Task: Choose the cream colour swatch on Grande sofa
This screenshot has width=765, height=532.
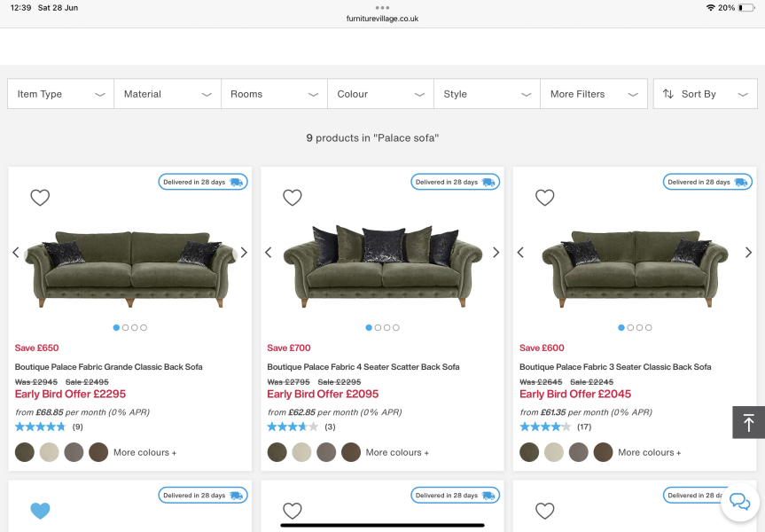Action: pos(50,452)
